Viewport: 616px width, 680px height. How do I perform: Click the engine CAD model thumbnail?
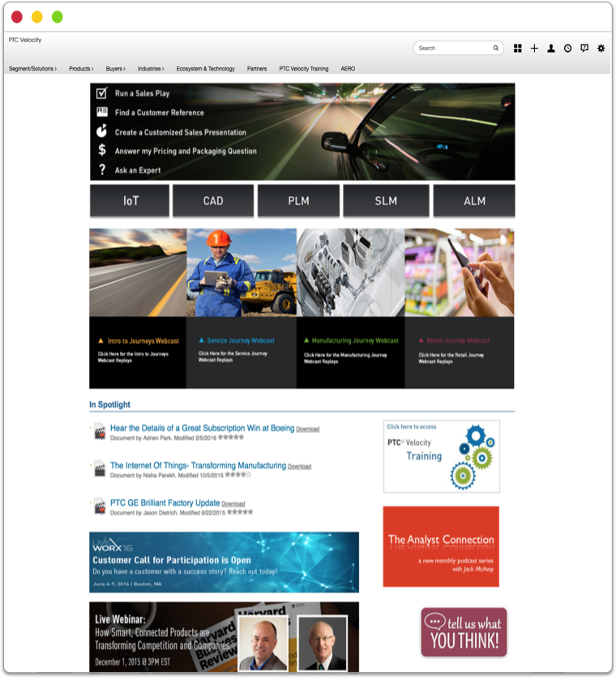pos(350,272)
